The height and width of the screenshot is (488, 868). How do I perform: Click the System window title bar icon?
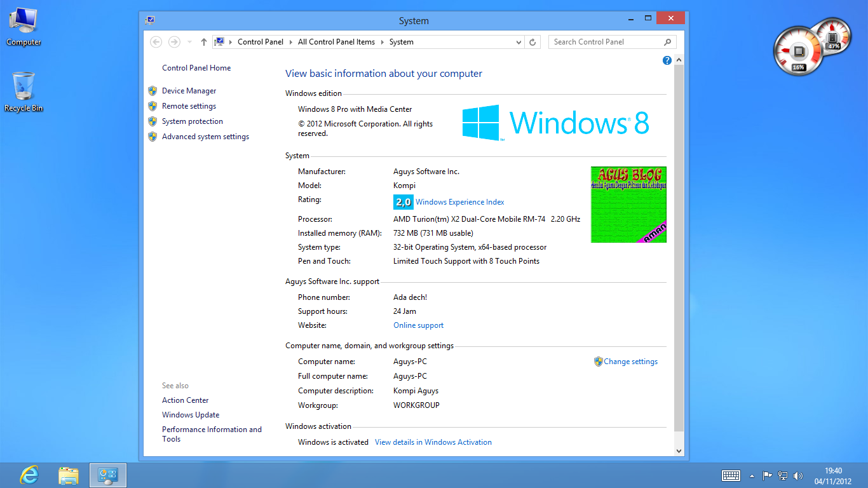tap(150, 20)
